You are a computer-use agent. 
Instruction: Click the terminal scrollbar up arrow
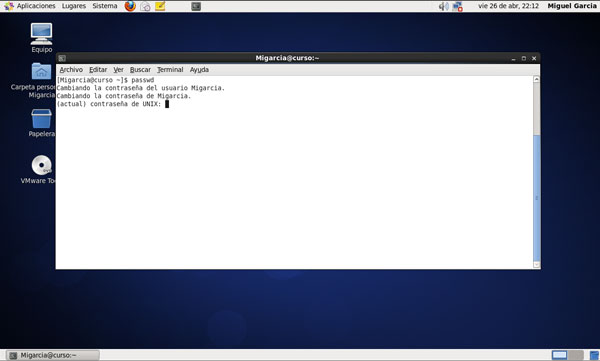pyautogui.click(x=536, y=79)
